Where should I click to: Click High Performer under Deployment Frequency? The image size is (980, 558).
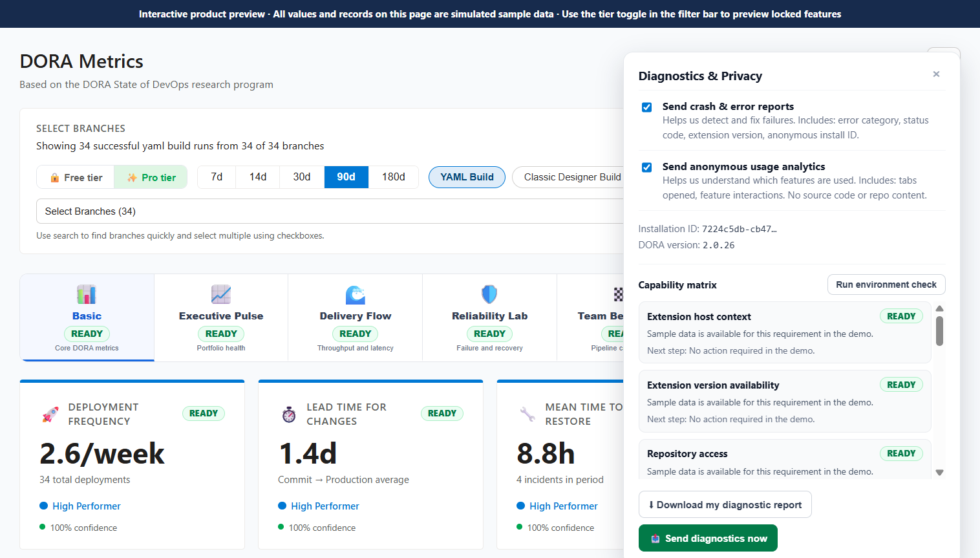(87, 506)
